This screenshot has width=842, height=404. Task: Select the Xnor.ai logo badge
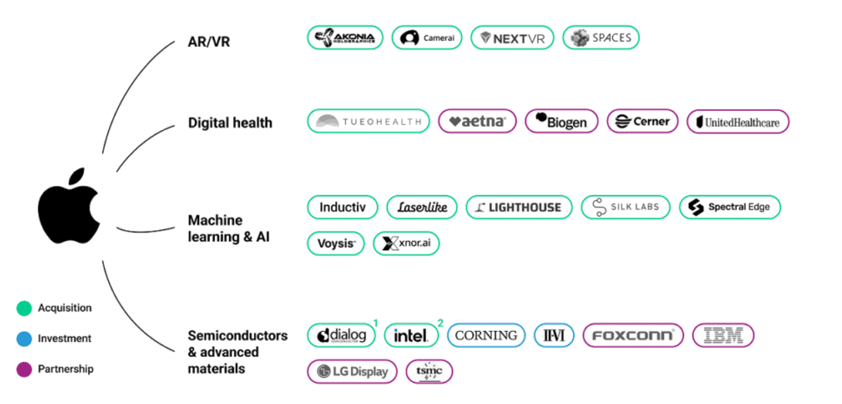coord(406,243)
